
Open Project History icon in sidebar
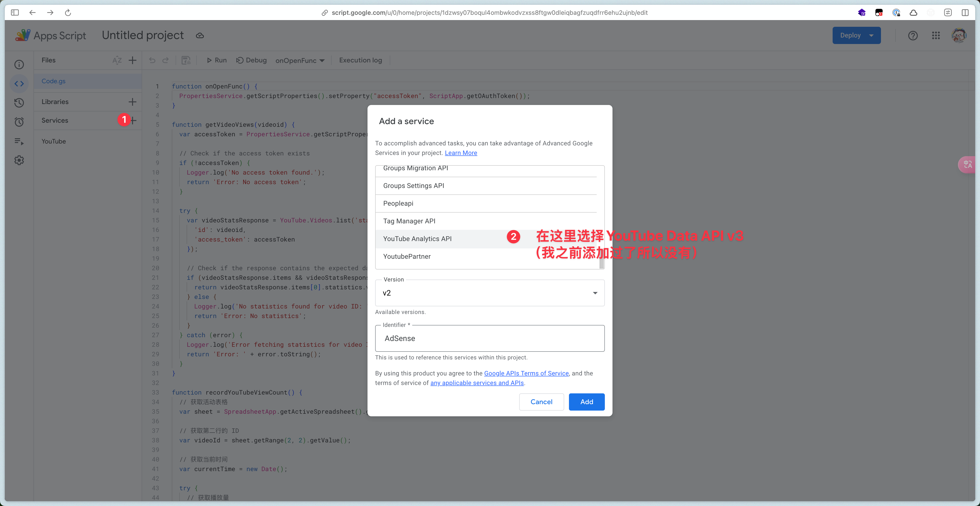pos(19,103)
